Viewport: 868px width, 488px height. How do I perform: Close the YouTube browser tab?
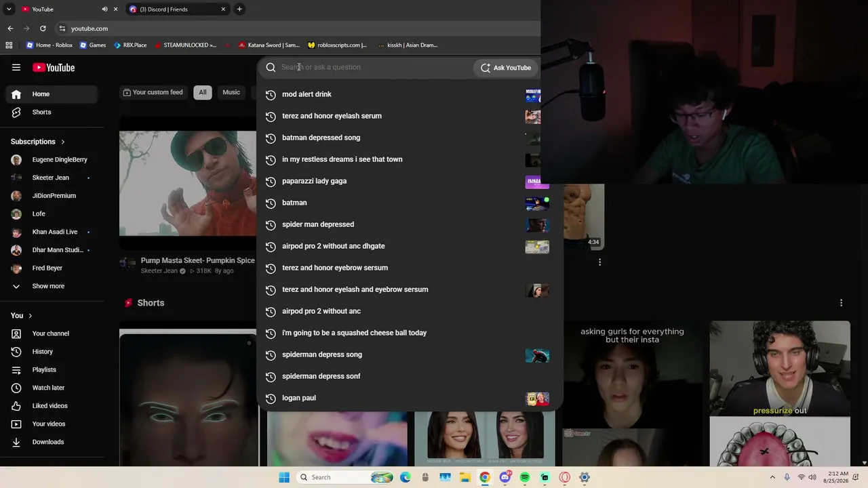click(115, 9)
